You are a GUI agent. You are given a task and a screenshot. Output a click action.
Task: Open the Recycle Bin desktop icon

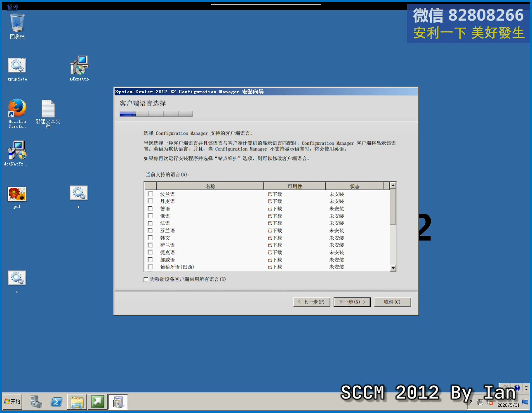click(17, 26)
